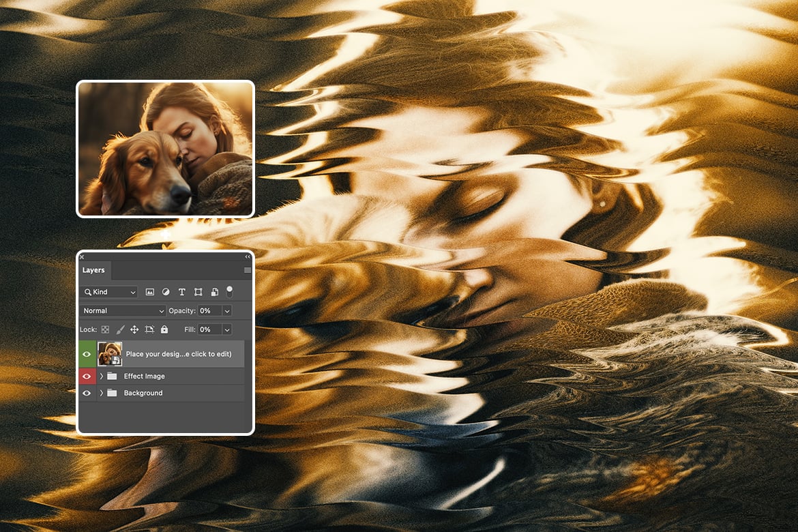The image size is (798, 532).
Task: Expand the Effect Image group
Action: [101, 376]
